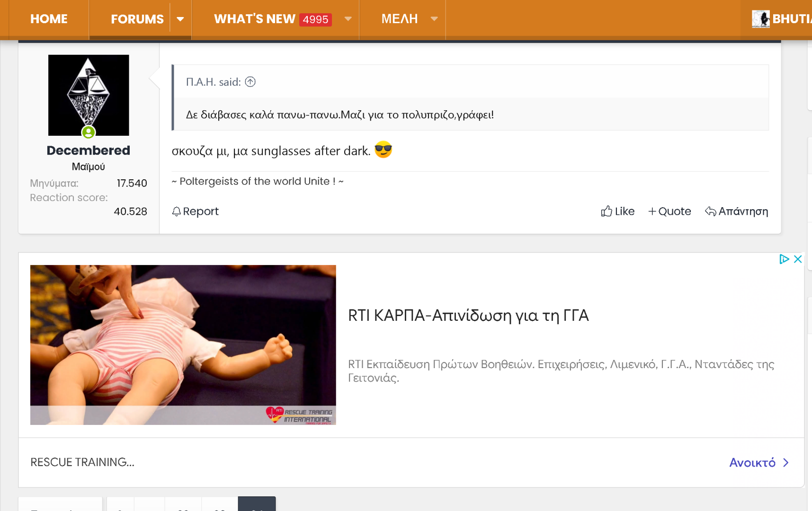Expand the WHAT'S NEW dropdown arrow
Image resolution: width=812 pixels, height=511 pixels.
tap(348, 19)
